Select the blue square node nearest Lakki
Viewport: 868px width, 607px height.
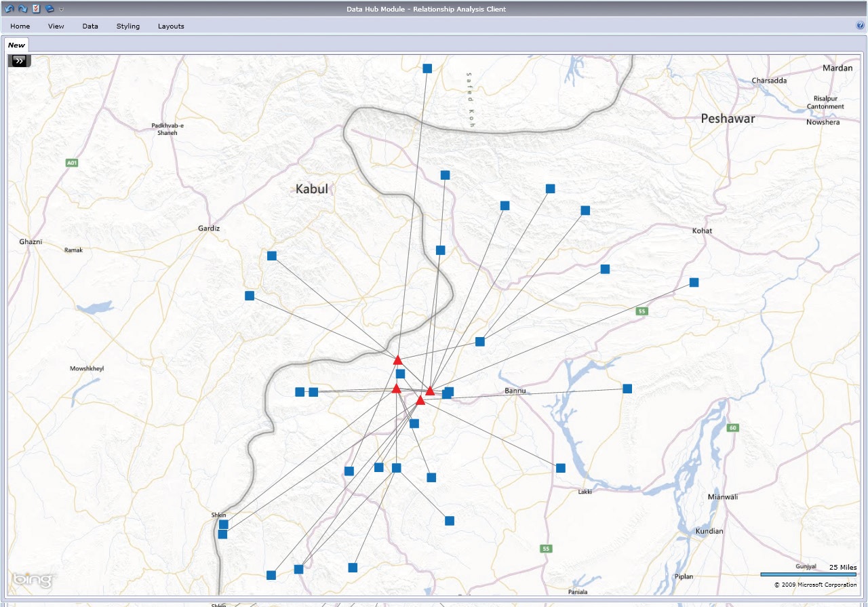[561, 468]
